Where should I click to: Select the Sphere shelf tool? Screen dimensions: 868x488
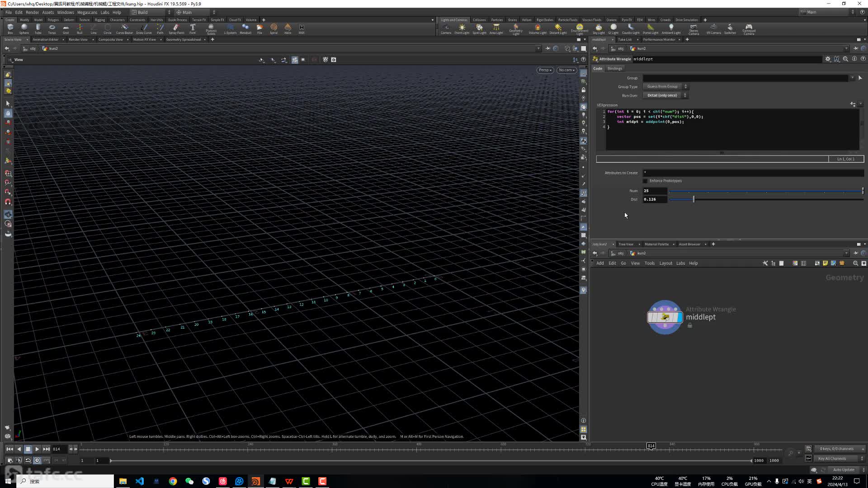pyautogui.click(x=24, y=29)
